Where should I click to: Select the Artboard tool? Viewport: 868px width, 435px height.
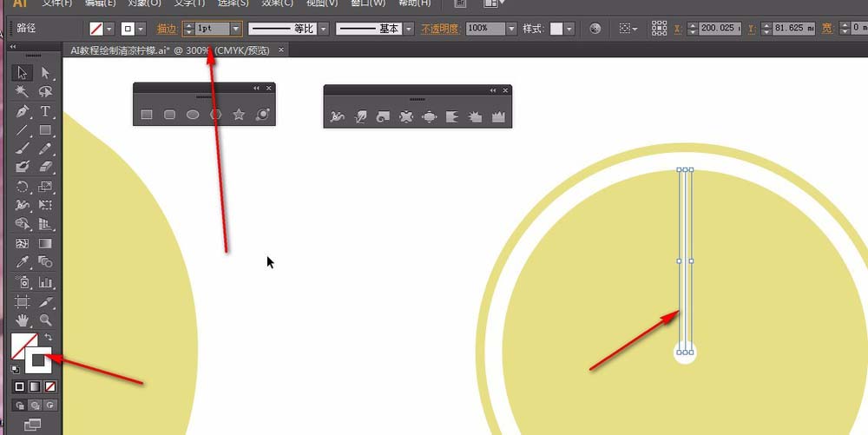point(23,301)
